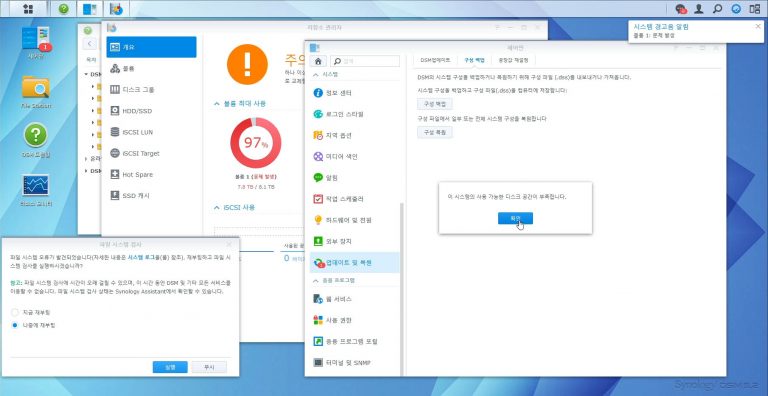The width and height of the screenshot is (768, 396).
Task: Select HDD/SSD in the Storage Manager sidebar
Action: (151, 111)
